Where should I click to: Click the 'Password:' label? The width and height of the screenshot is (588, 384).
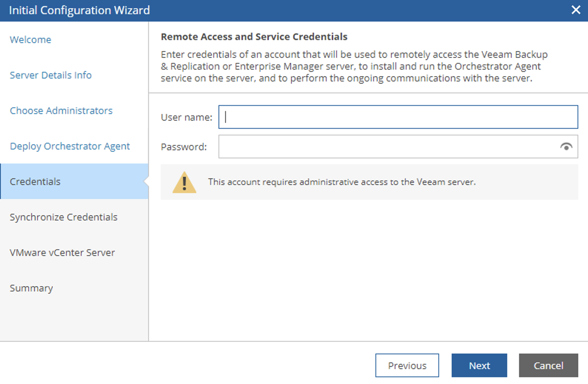click(x=184, y=147)
